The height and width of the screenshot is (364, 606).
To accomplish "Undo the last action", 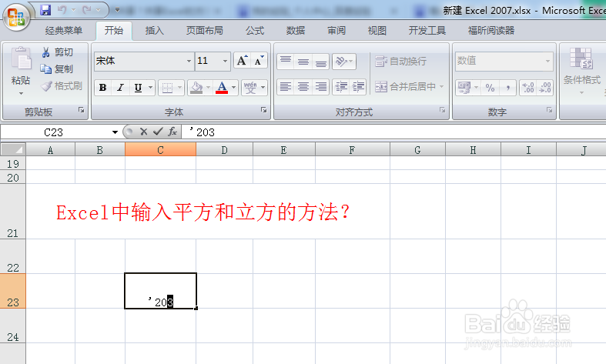I will (x=62, y=10).
